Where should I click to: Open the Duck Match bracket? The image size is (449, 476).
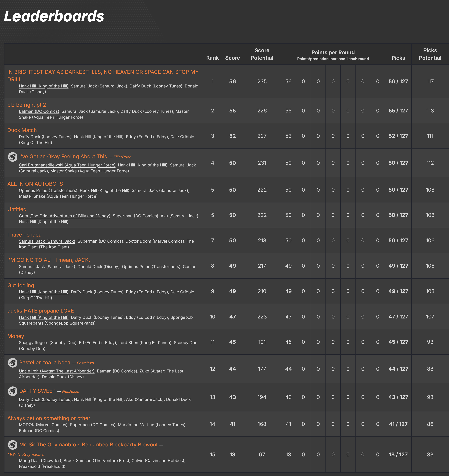tap(22, 130)
